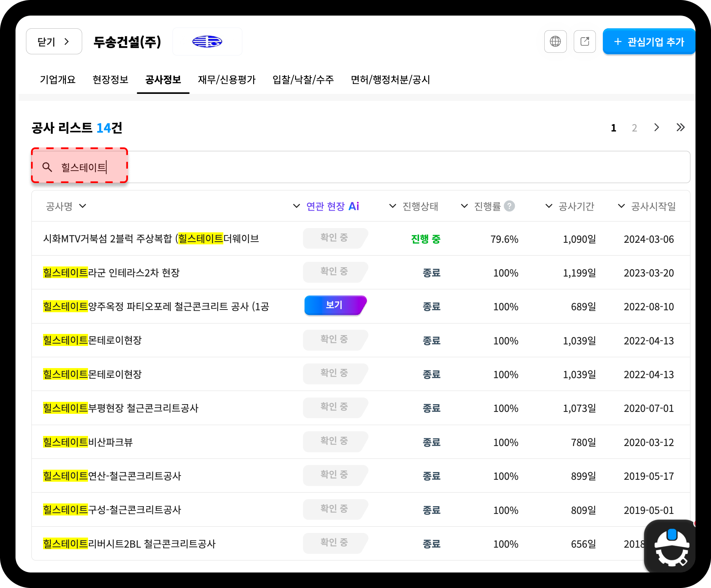Go to page 2 of results
The image size is (711, 588).
tap(634, 128)
